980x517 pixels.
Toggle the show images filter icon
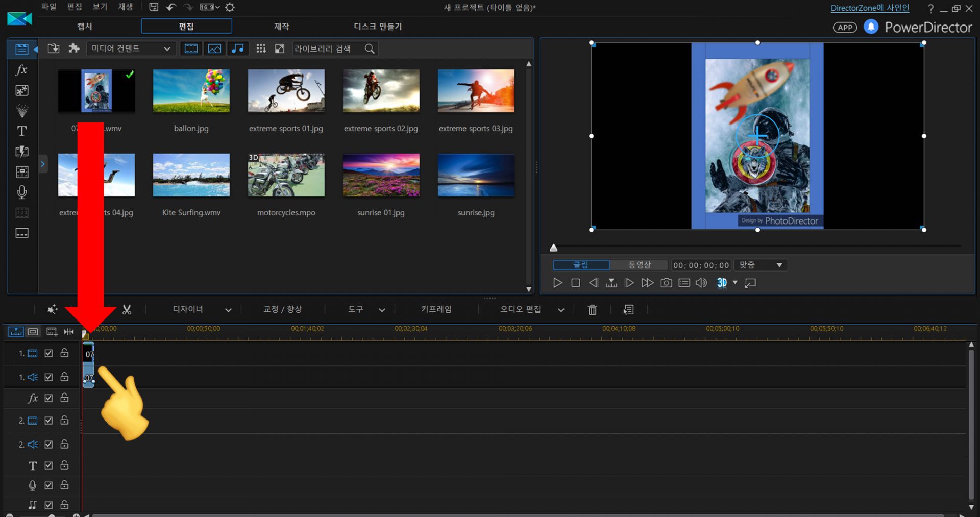214,48
